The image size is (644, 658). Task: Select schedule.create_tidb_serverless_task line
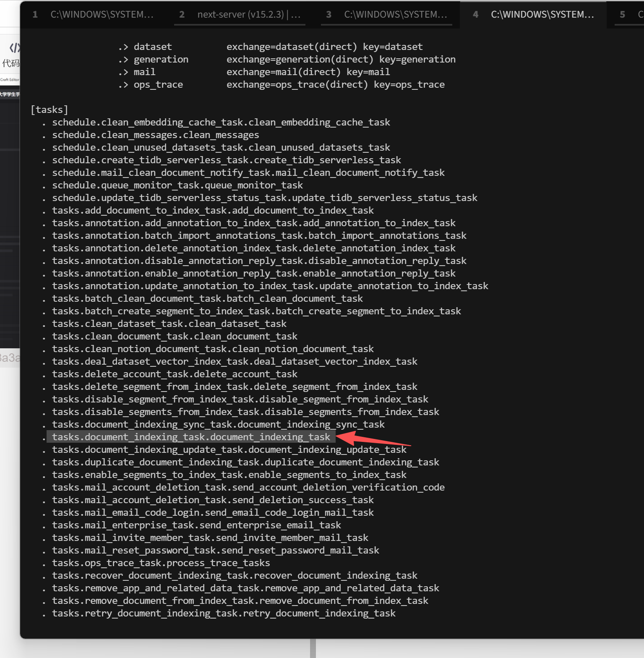pos(227,160)
